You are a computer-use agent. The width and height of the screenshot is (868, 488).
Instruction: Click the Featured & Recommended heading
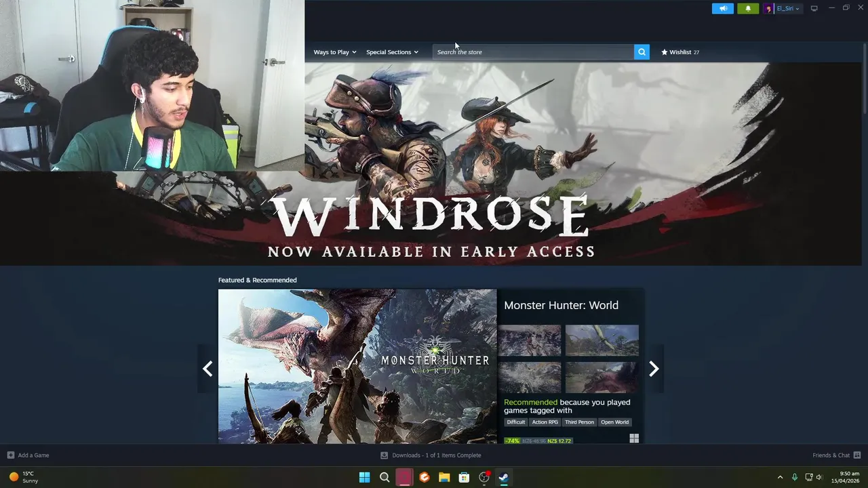[257, 280]
